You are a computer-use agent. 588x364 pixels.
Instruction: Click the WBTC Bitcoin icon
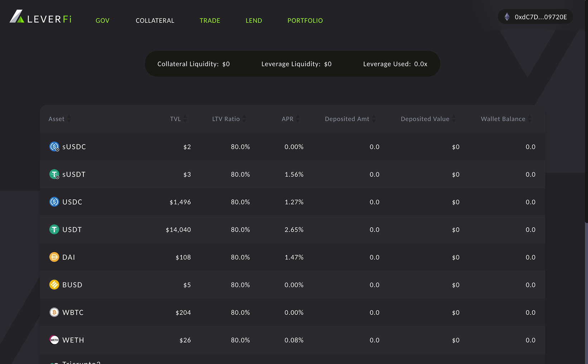click(54, 312)
